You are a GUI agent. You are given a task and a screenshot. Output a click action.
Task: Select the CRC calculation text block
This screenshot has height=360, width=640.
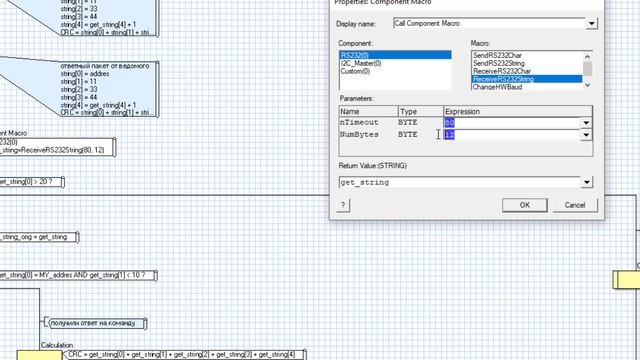[186, 354]
